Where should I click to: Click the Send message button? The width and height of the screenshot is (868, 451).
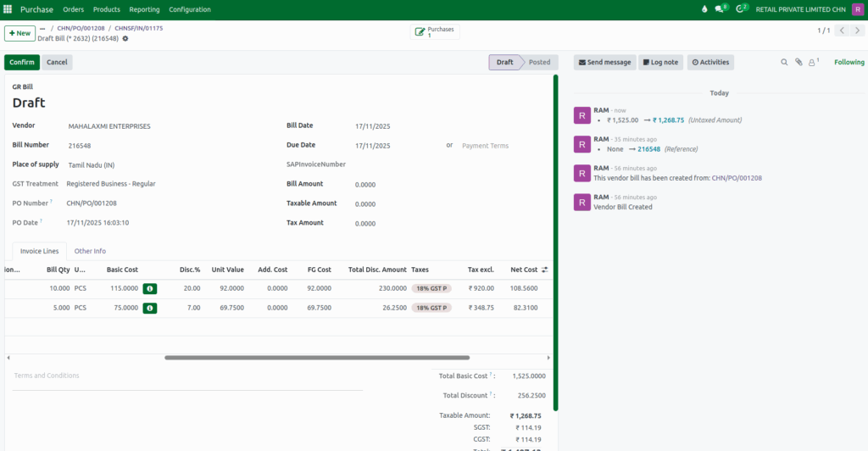(604, 63)
